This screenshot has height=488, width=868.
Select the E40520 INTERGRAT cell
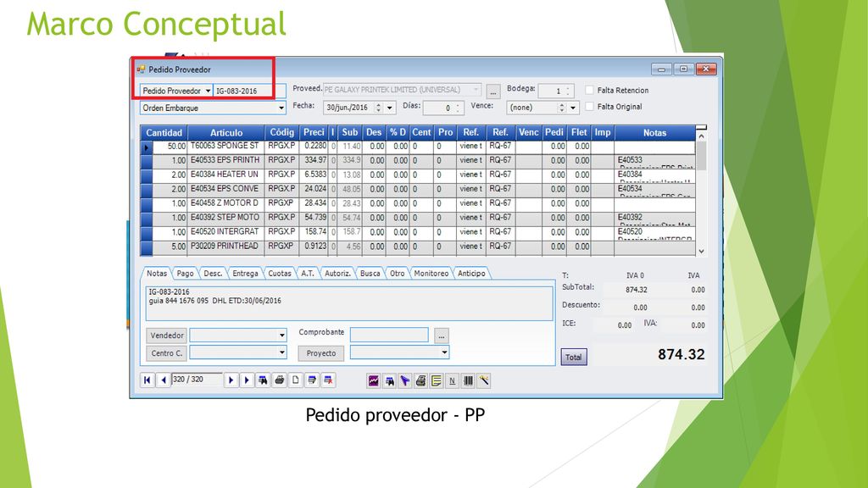(x=225, y=232)
